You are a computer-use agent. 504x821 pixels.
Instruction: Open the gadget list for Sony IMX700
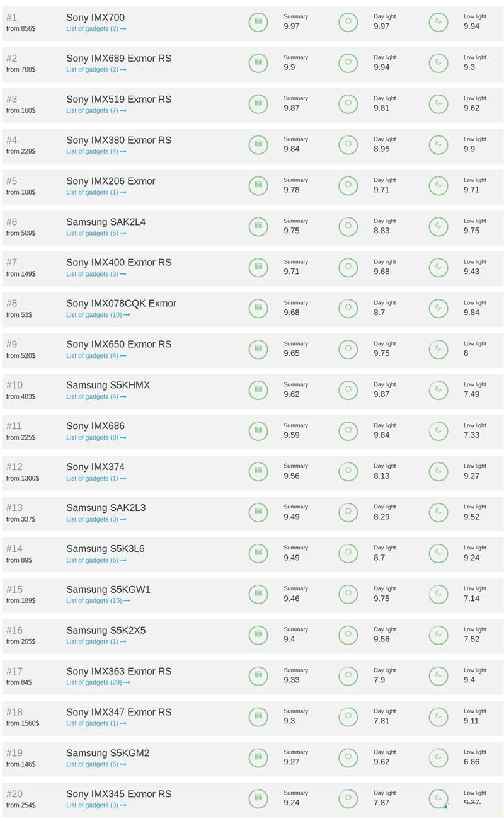(x=96, y=29)
